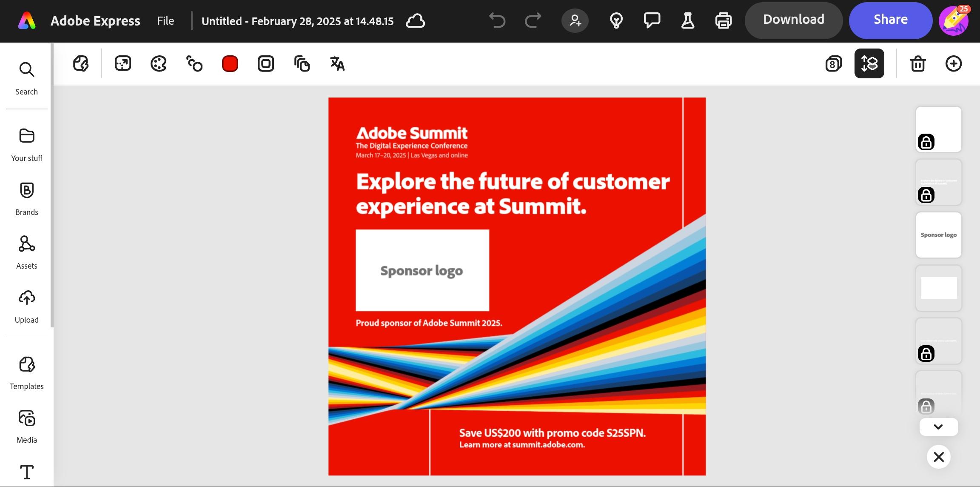The width and height of the screenshot is (980, 487).
Task: Invite collaborators with the add person icon
Action: (x=575, y=20)
